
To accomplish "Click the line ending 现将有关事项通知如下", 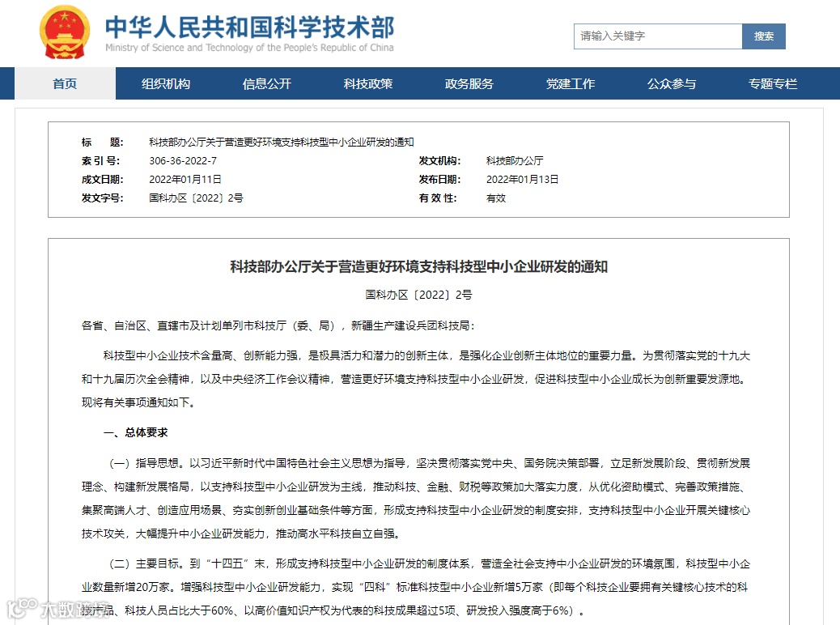I will (138, 402).
